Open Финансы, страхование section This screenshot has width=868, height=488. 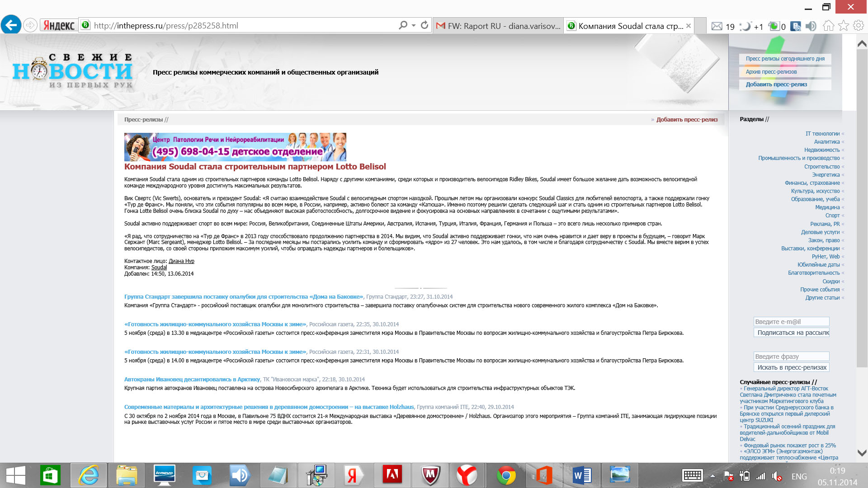pos(812,183)
